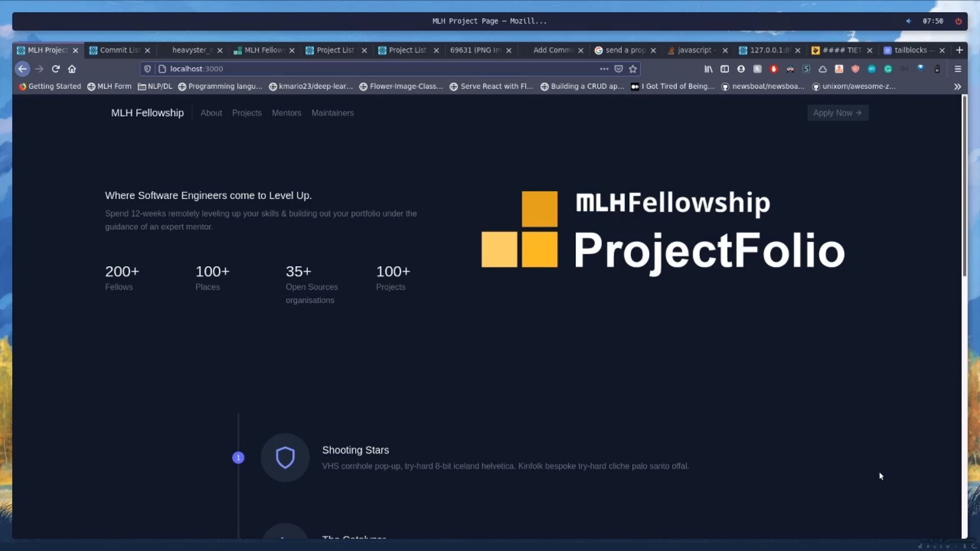This screenshot has height=551, width=980.
Task: Toggle system volume speaker icon
Action: pyautogui.click(x=909, y=21)
